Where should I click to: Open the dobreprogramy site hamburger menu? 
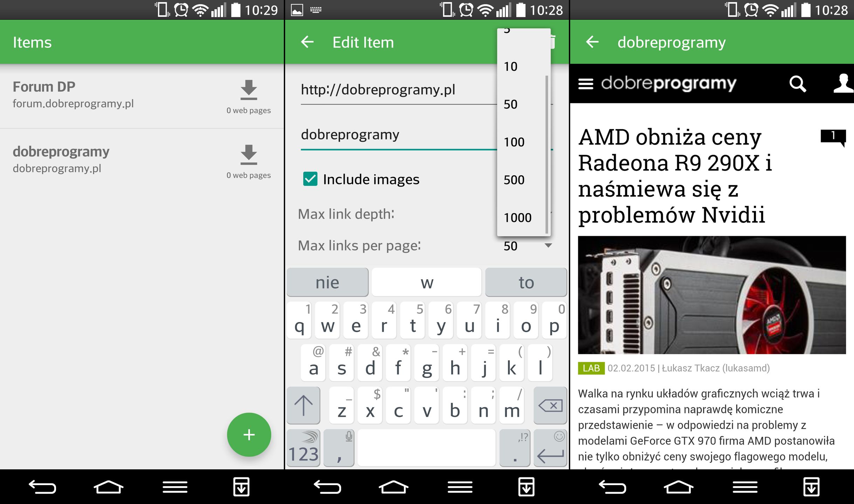tap(585, 84)
